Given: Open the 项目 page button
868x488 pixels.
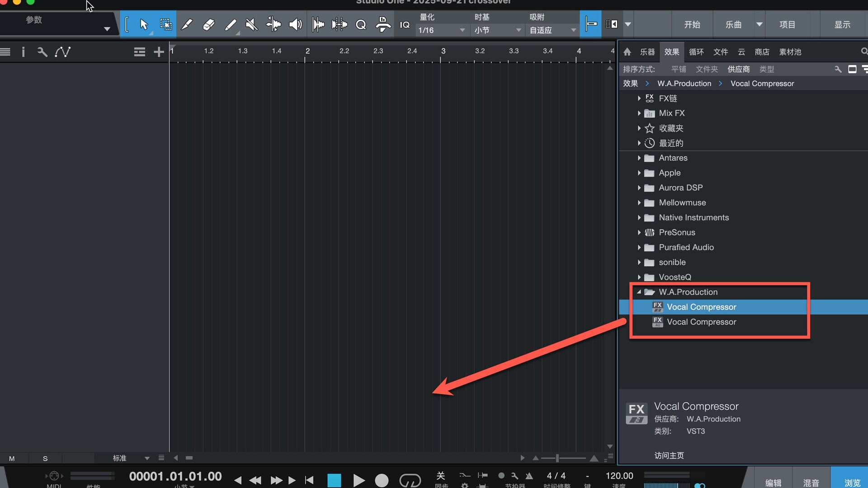Looking at the screenshot, I should click(788, 24).
